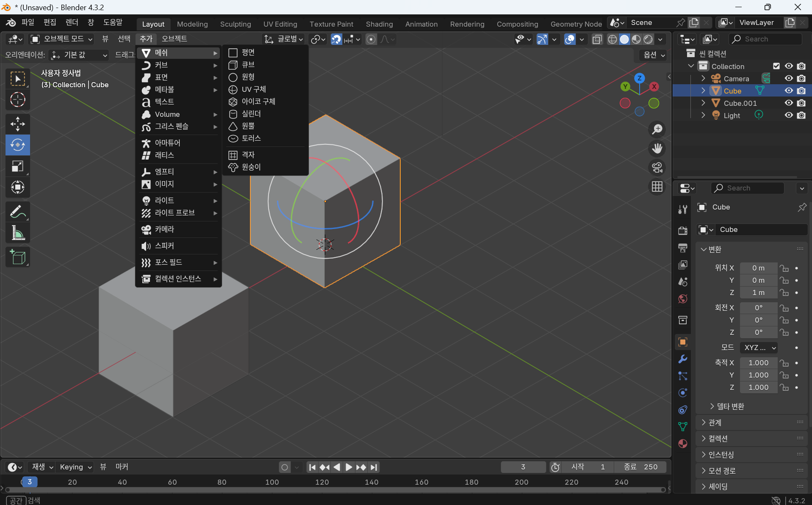812x505 pixels.
Task: Switch to the Modeling workspace tab
Action: [x=192, y=24]
